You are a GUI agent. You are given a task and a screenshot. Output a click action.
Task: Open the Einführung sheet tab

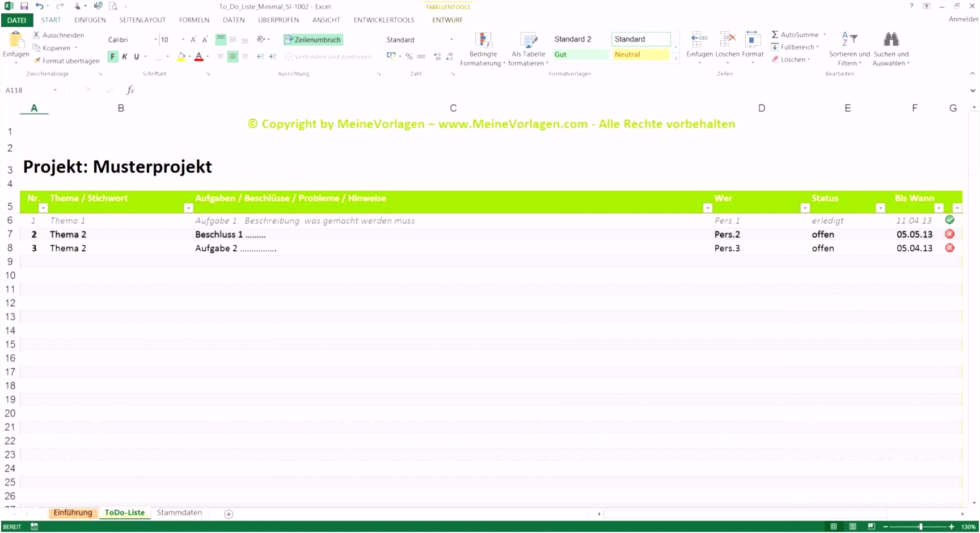tap(73, 513)
